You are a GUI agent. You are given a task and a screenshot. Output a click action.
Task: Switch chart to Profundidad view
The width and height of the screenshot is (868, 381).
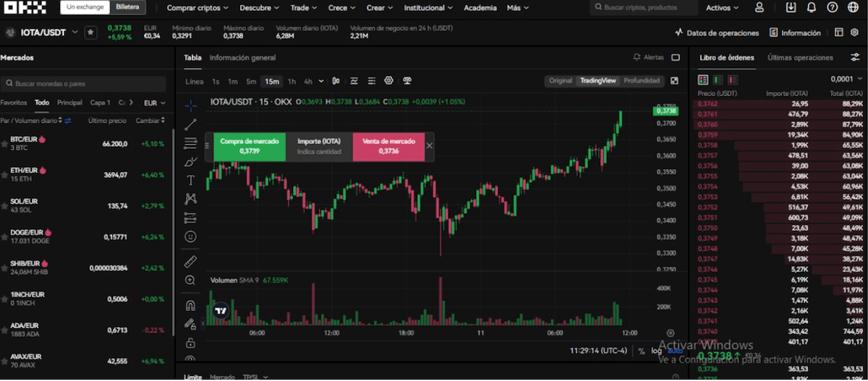coord(642,81)
